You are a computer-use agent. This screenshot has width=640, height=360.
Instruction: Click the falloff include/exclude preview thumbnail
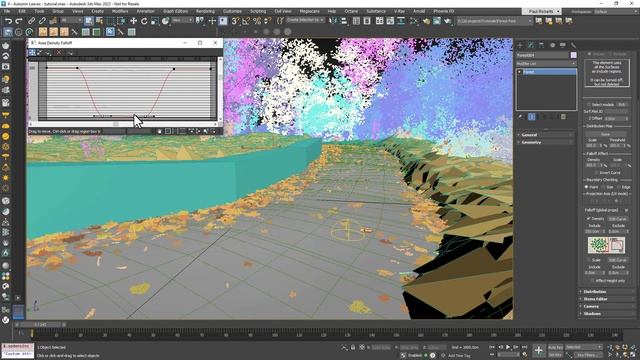[606, 245]
